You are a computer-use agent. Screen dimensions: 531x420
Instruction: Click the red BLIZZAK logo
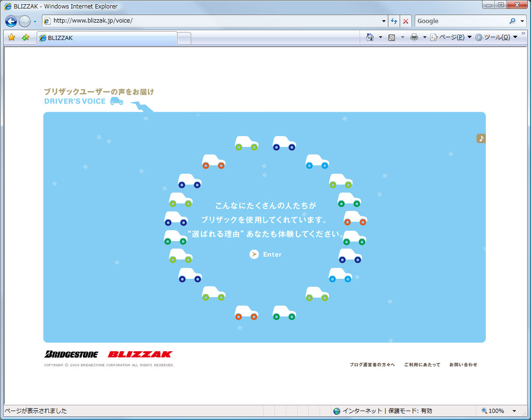click(x=140, y=354)
